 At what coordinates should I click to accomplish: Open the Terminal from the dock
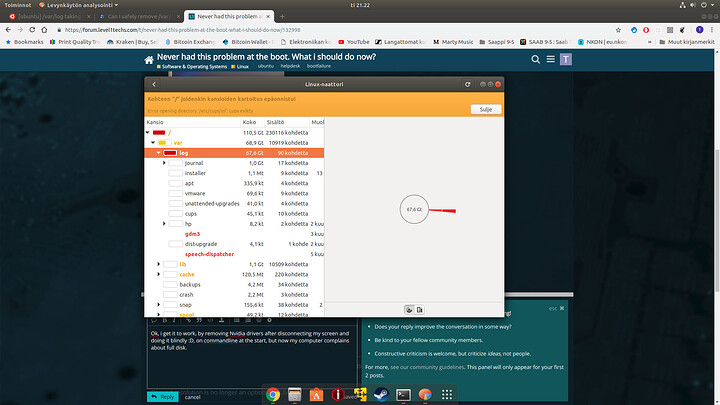[403, 394]
